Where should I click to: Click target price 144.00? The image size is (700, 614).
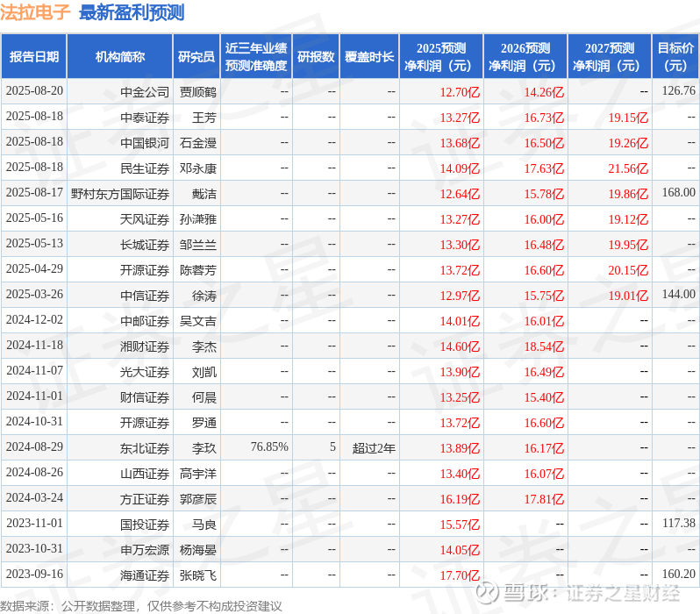(x=679, y=294)
